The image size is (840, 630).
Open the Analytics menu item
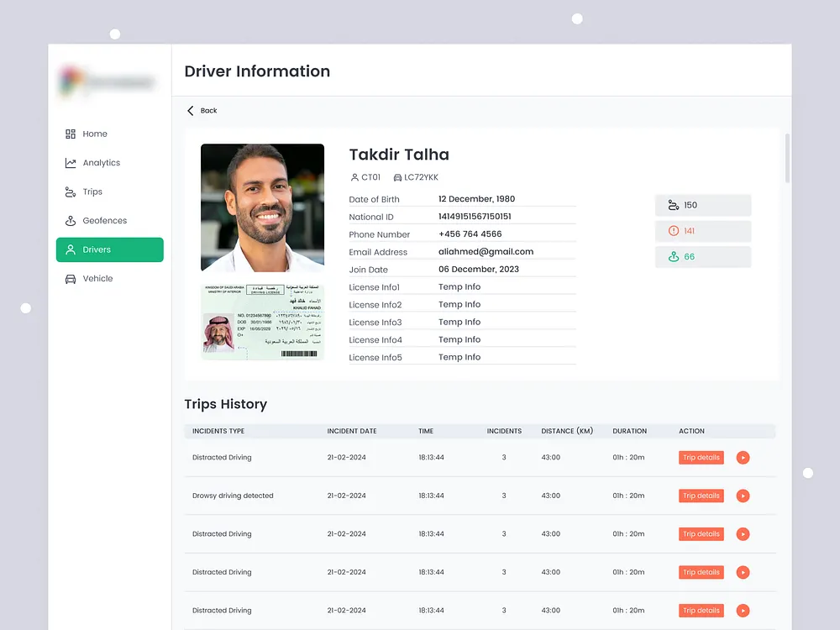pyautogui.click(x=110, y=163)
